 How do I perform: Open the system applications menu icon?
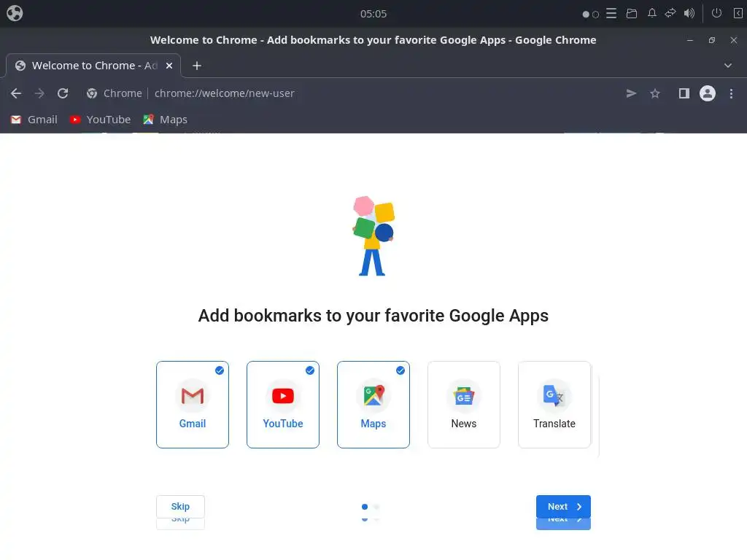pos(15,13)
